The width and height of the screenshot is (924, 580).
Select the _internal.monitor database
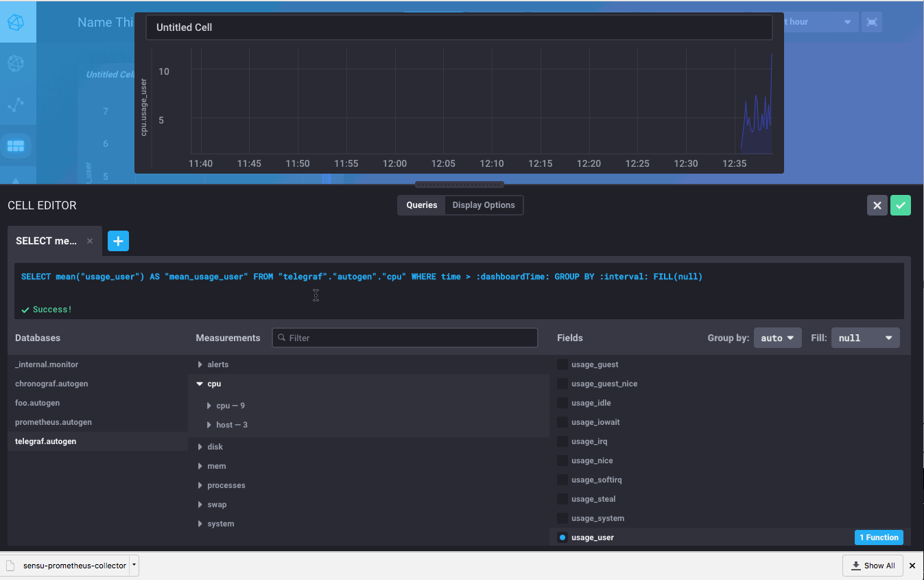[97, 364]
